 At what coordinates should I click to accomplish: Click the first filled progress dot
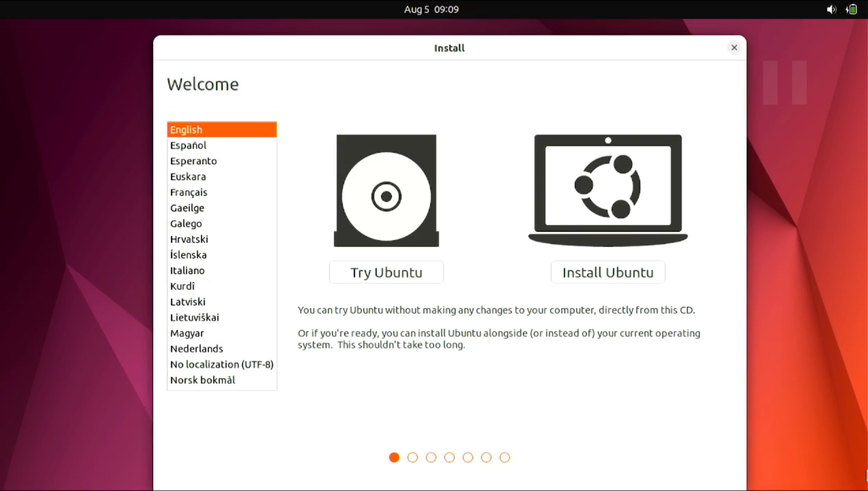(x=394, y=457)
